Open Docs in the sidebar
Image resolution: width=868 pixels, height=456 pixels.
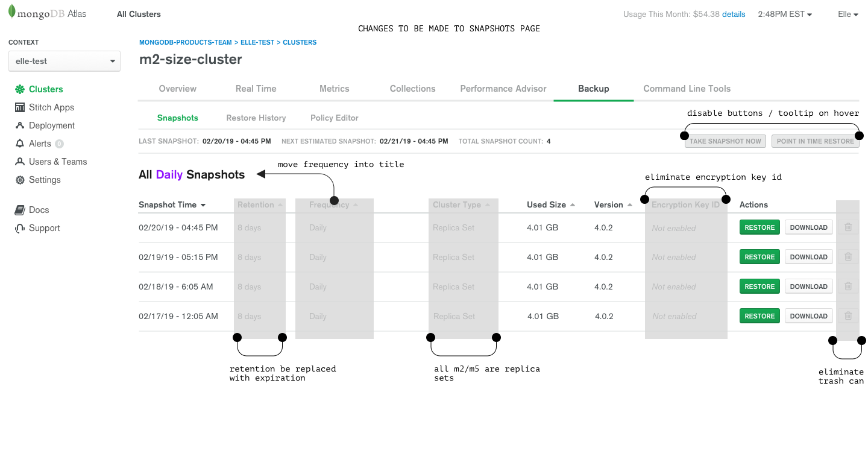tap(39, 210)
